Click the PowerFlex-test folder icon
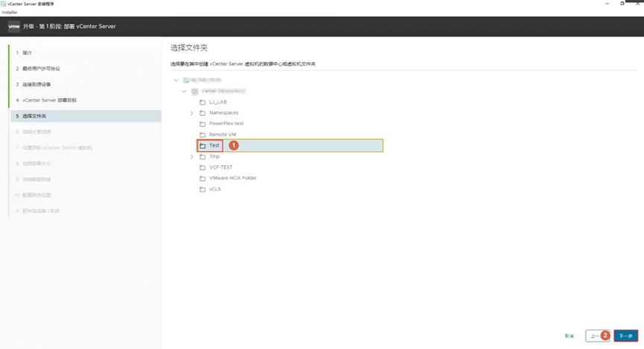Screen dimensions: 644x349 click(x=203, y=124)
